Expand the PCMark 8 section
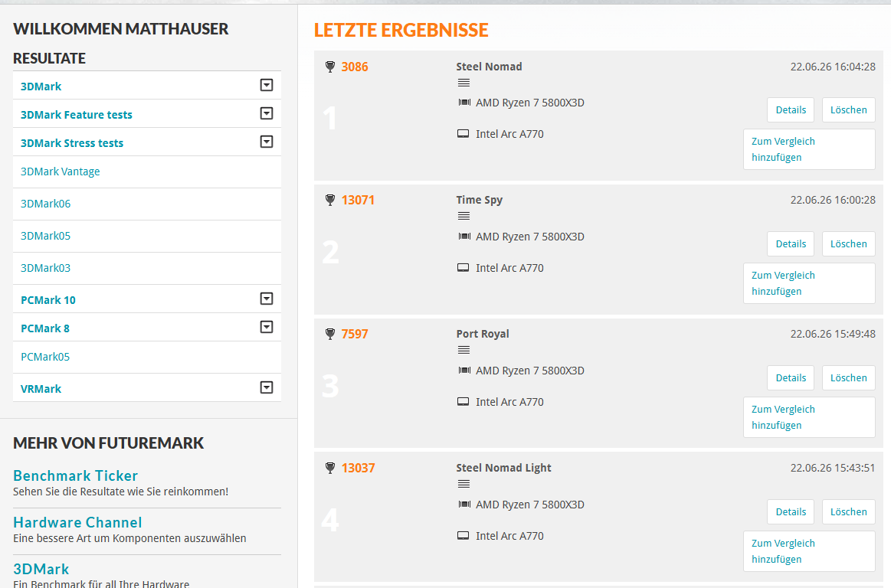 tap(267, 327)
